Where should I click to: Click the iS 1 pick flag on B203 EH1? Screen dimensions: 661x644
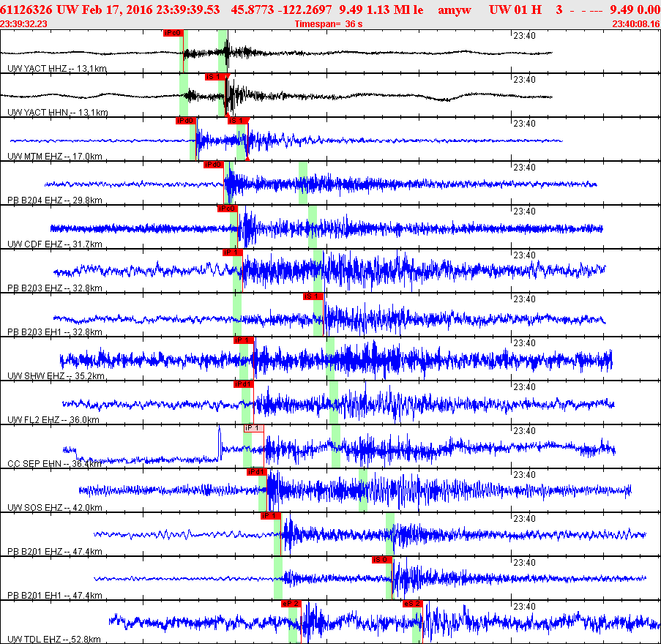(313, 296)
